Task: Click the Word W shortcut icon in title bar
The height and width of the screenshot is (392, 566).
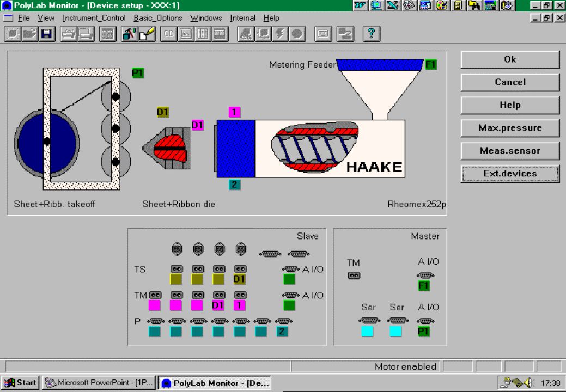Action: [360, 5]
